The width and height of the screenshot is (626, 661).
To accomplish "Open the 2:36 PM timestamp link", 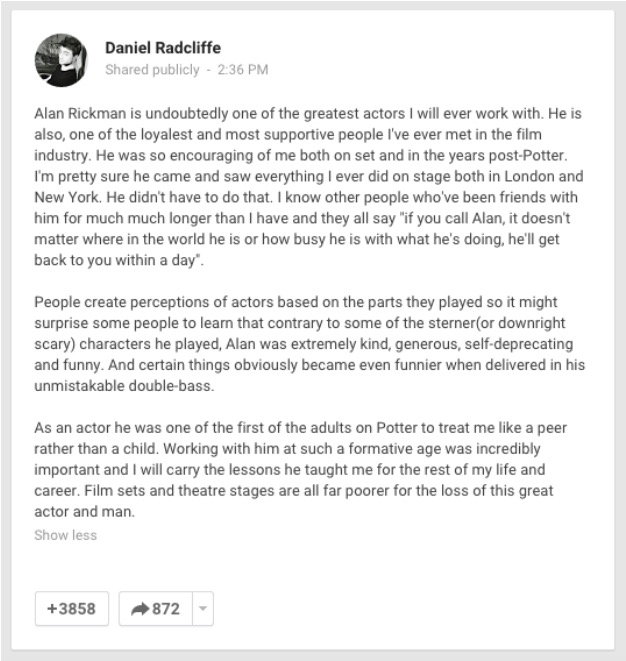I will pos(244,70).
